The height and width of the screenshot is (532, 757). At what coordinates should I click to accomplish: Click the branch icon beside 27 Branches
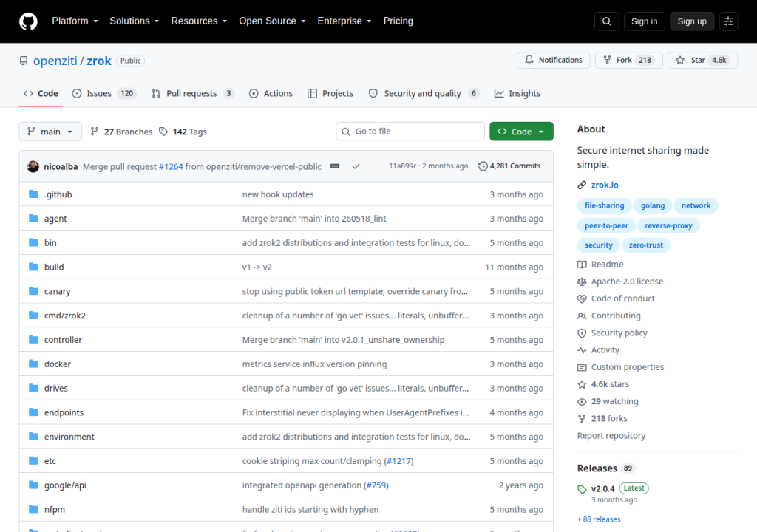[95, 132]
